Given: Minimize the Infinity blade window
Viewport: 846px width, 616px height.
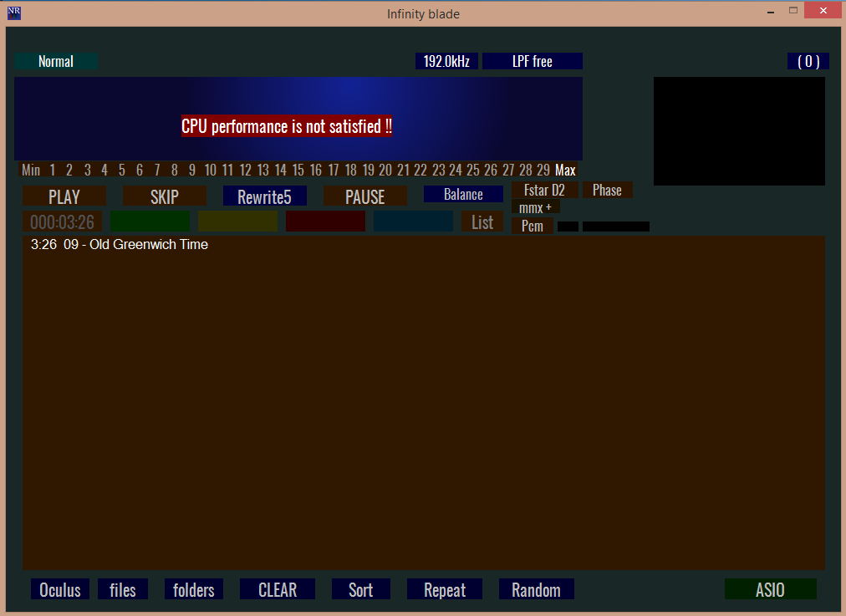Looking at the screenshot, I should pyautogui.click(x=771, y=11).
